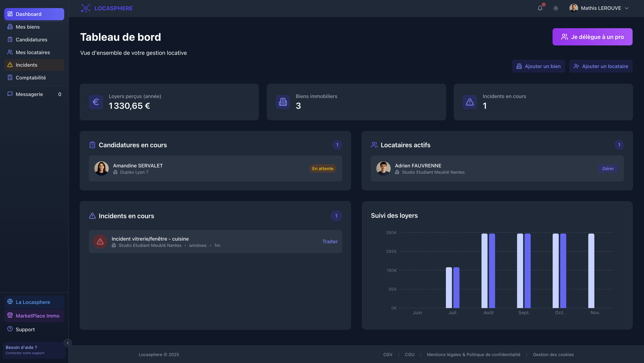Image resolution: width=644 pixels, height=363 pixels.
Task: Click the Locasphere logo icon
Action: tap(86, 8)
